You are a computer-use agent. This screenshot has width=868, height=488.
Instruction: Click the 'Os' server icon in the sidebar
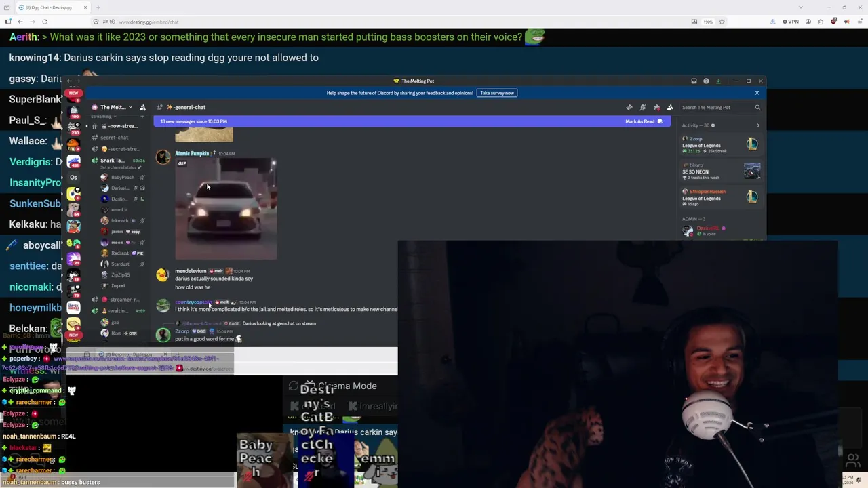click(73, 178)
